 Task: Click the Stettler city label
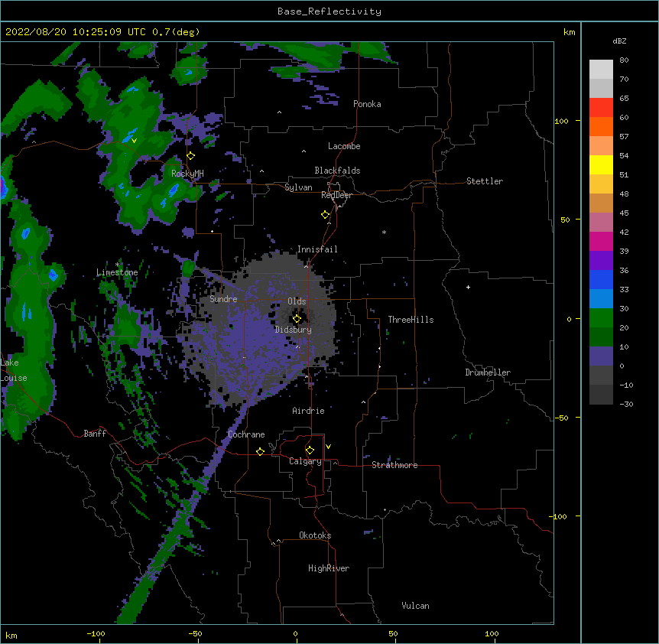485,181
